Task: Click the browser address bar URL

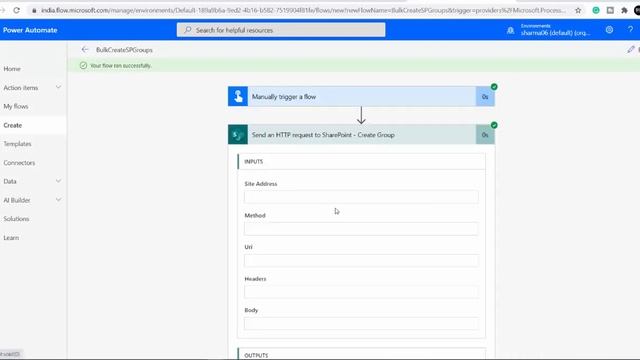Action: pos(303,10)
